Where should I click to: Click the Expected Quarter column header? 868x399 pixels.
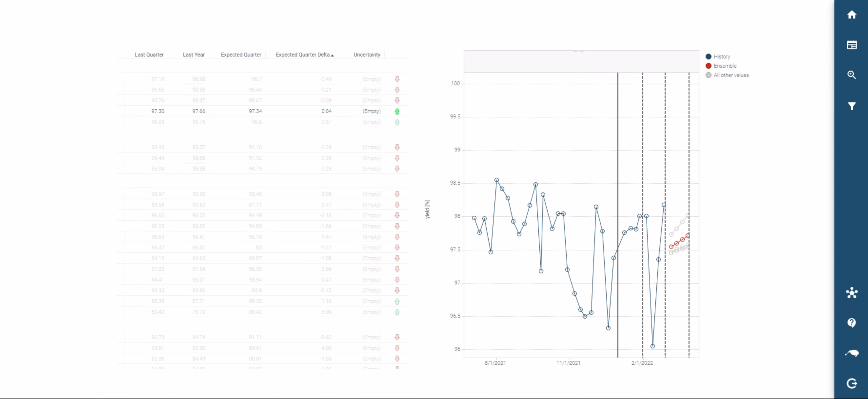(241, 55)
